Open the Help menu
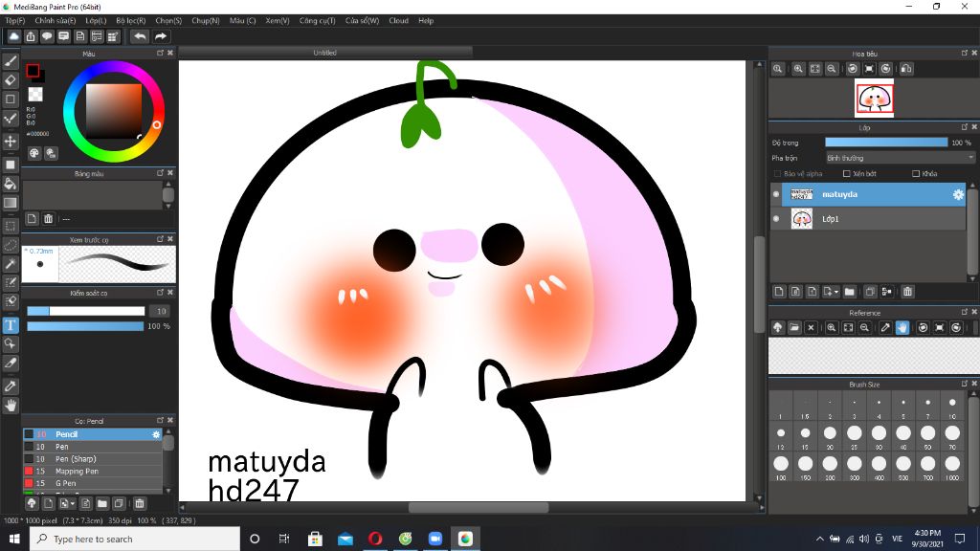This screenshot has height=551, width=980. (426, 21)
